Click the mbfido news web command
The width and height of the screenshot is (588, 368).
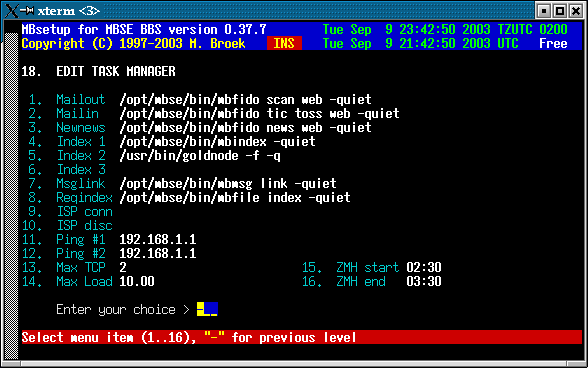pos(246,128)
